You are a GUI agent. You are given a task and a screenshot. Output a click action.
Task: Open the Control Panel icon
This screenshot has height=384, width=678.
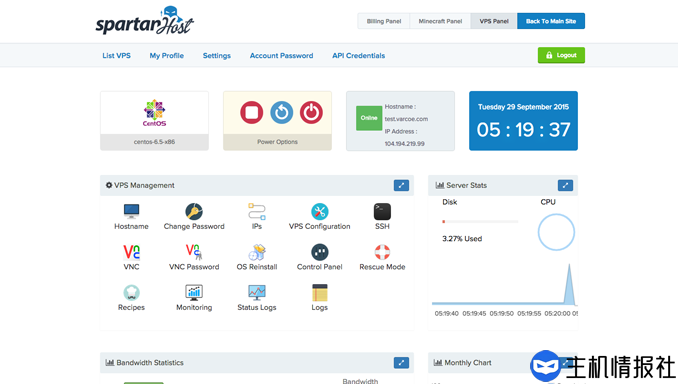point(320,252)
